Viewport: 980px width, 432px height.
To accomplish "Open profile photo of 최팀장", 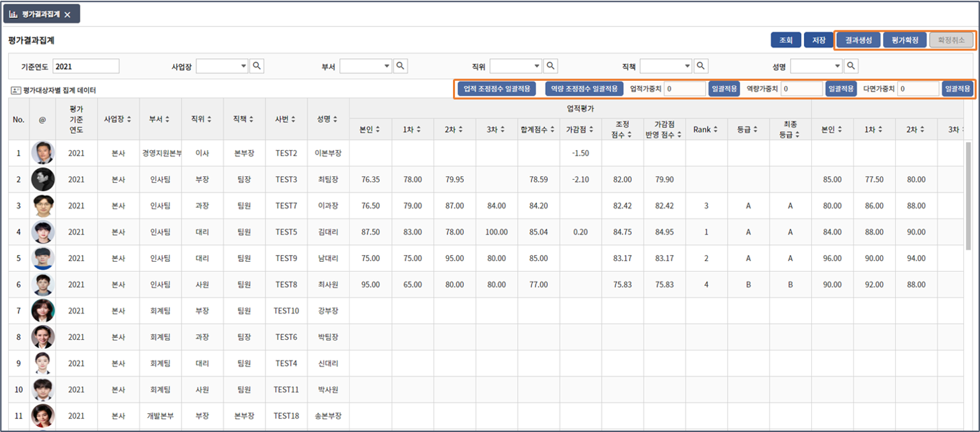I will coord(43,179).
